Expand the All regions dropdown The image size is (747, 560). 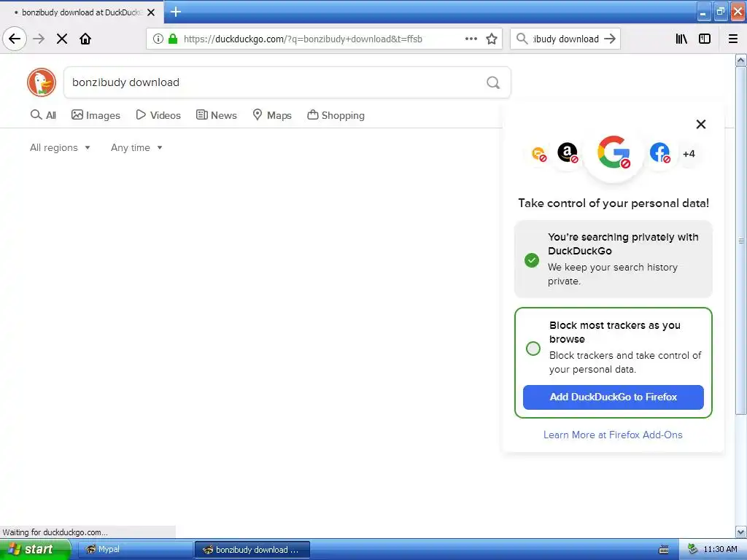[x=60, y=147]
